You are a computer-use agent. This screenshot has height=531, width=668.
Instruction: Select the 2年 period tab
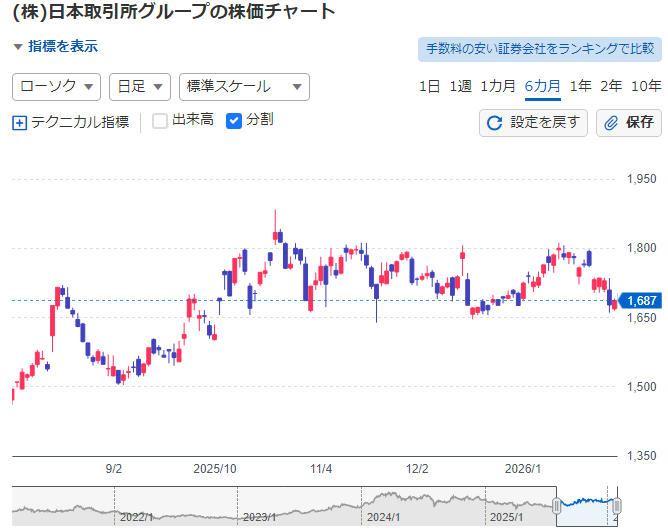611,87
